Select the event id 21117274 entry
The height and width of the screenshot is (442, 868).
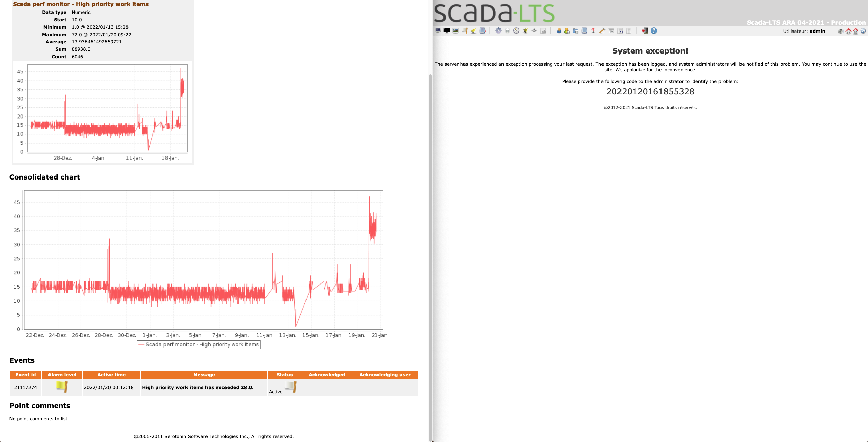coord(25,387)
